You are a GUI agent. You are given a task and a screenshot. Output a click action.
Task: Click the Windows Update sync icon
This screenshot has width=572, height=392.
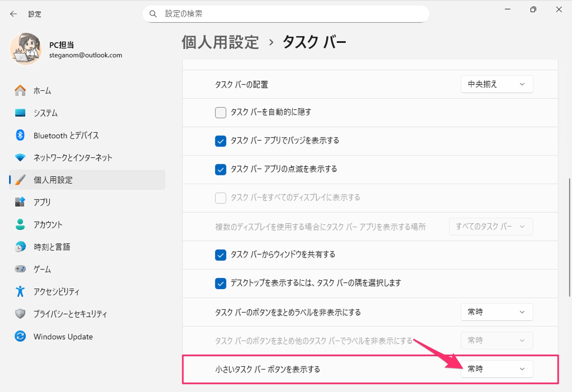[x=20, y=336]
